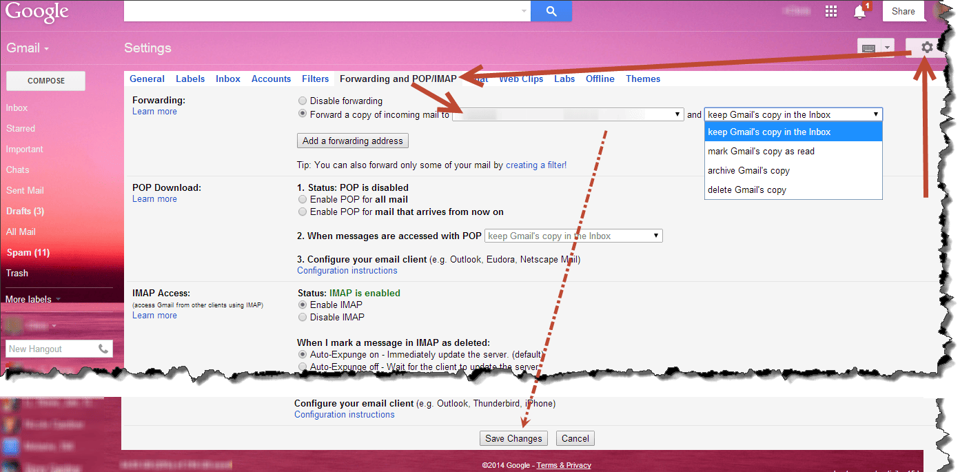Choose 'delete Gmail's copy' from the list
The image size is (980, 472).
click(x=747, y=190)
